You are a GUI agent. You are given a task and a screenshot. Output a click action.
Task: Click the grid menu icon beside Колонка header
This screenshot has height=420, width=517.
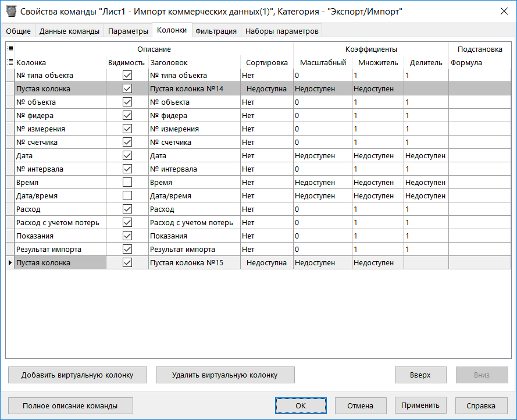pos(10,62)
